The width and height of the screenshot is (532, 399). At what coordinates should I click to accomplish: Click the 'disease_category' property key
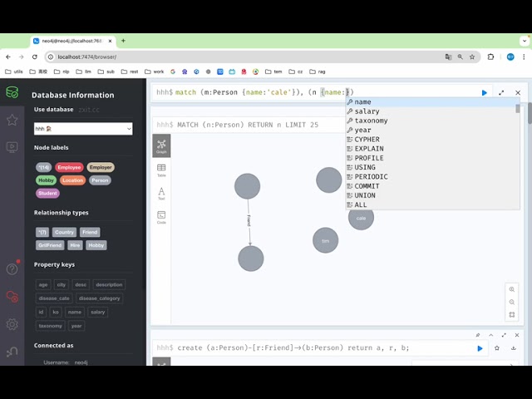click(99, 298)
